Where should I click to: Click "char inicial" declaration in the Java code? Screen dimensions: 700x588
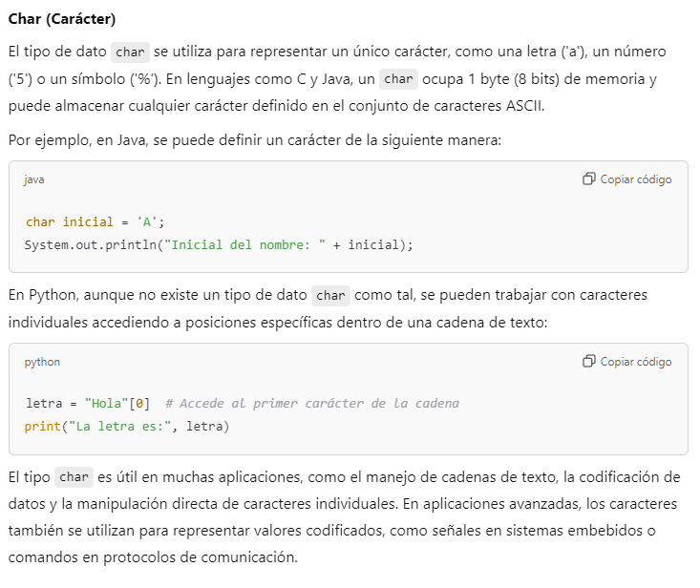(70, 221)
